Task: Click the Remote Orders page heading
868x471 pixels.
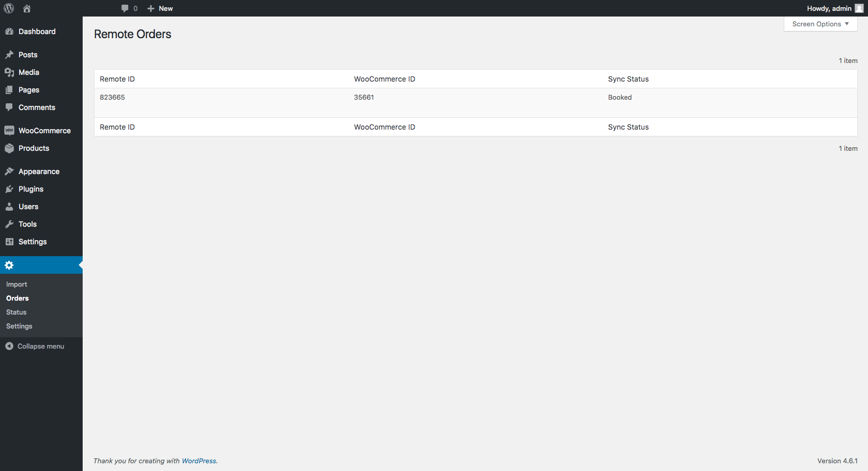Action: (x=133, y=34)
